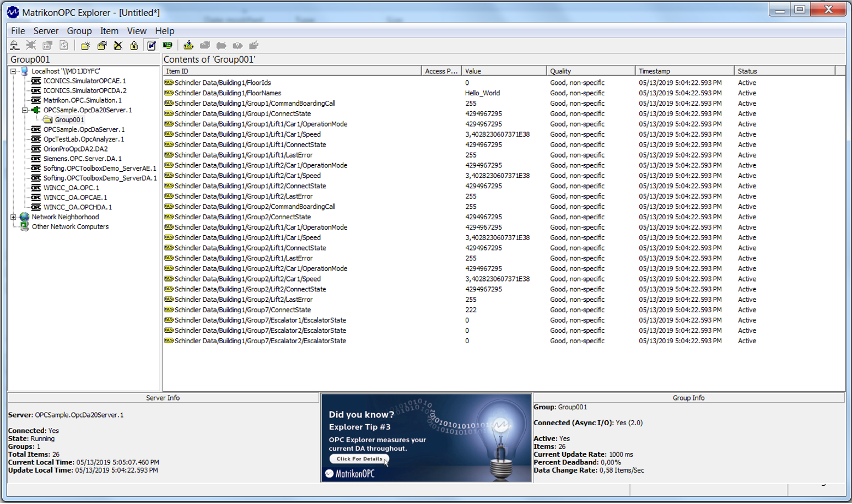Screen dimensions: 852x504
Task: Create a group with the Add Group icon
Action: pos(86,45)
